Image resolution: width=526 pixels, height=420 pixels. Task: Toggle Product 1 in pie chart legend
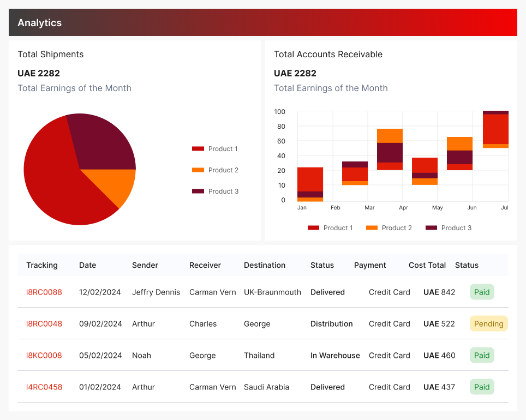(215, 149)
